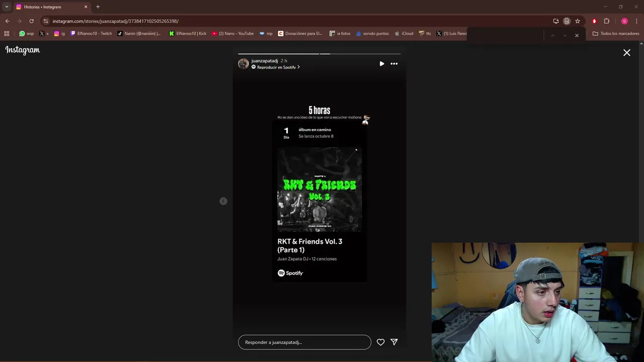Open the 'ia fotos' bookmark

(340, 34)
